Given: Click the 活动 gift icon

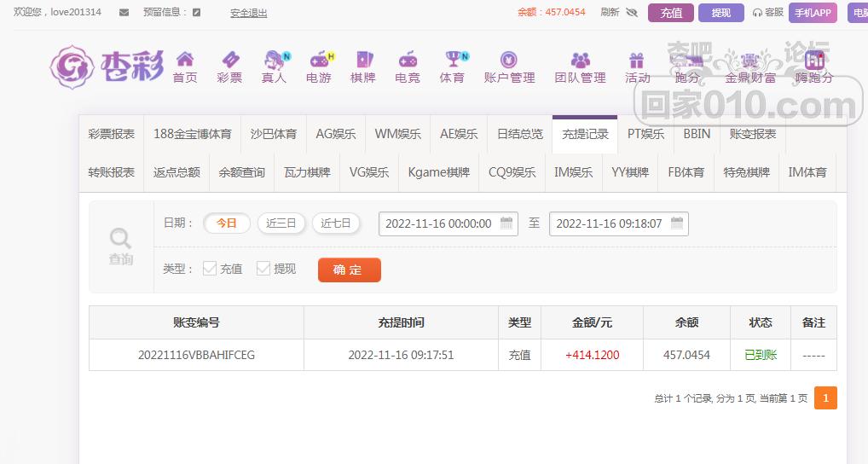Looking at the screenshot, I should tap(637, 60).
